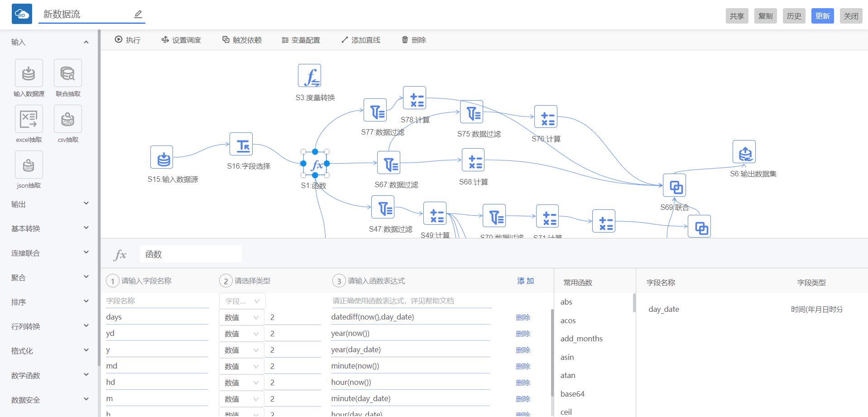Click the S1 函数 node
This screenshot has height=417, width=868.
coord(315,164)
